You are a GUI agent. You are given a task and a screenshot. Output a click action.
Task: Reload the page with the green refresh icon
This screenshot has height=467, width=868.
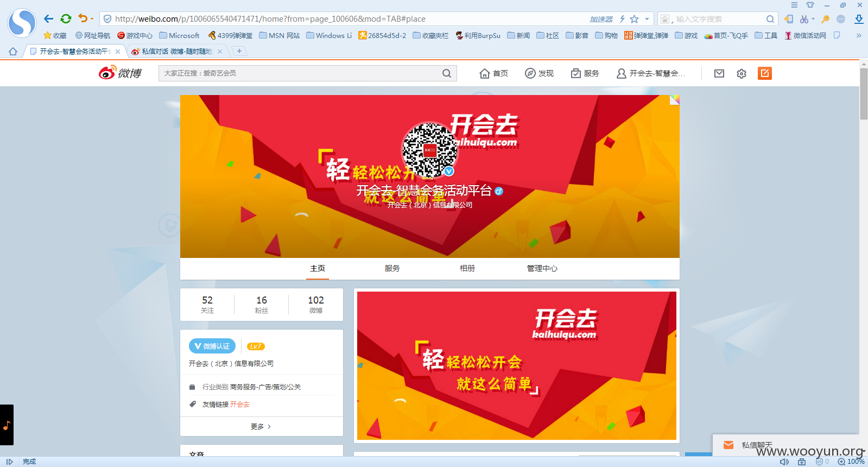[x=66, y=18]
